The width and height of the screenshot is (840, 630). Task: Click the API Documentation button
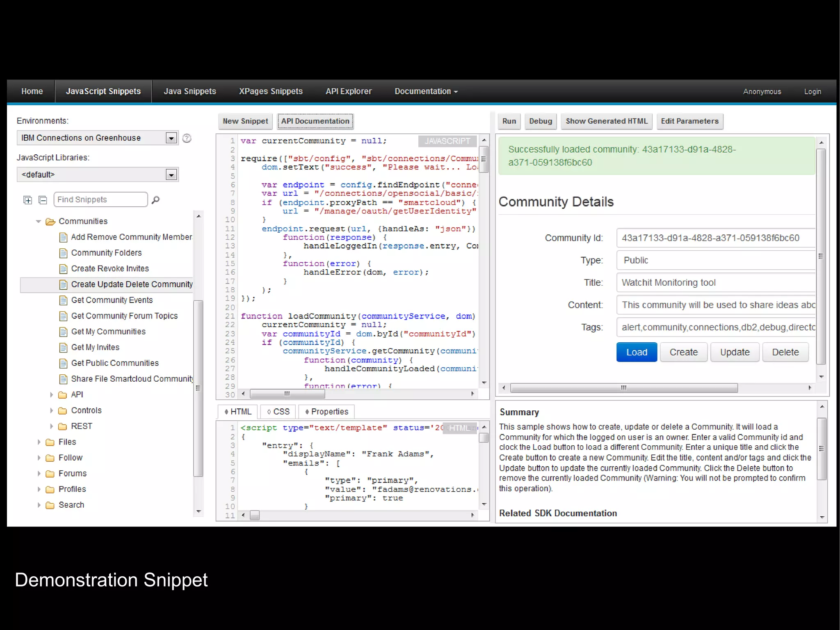click(x=315, y=121)
